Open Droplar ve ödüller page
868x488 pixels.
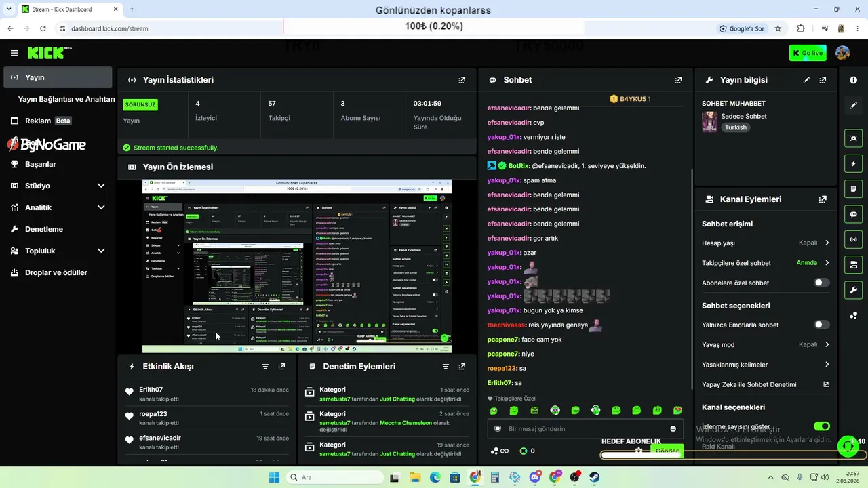[x=58, y=272]
